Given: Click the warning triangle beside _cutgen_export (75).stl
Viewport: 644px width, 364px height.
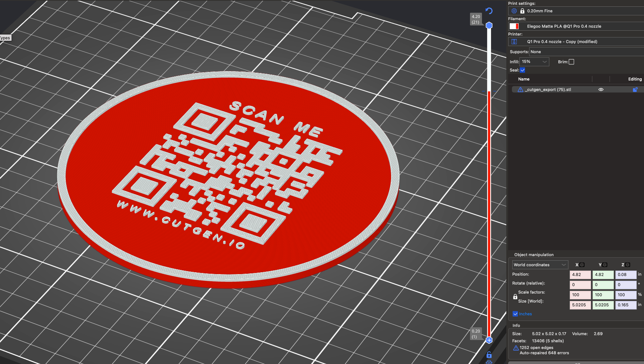Looking at the screenshot, I should point(520,90).
